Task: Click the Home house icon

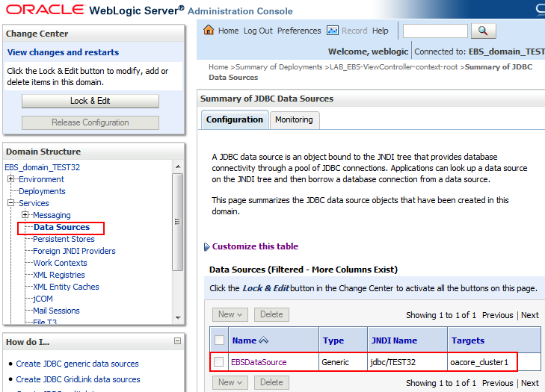Action: click(x=209, y=30)
